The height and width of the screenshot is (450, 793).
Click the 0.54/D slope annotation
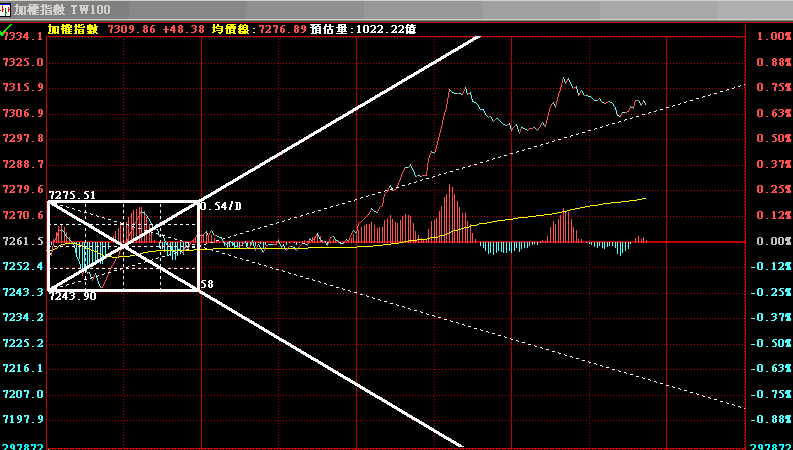point(221,206)
